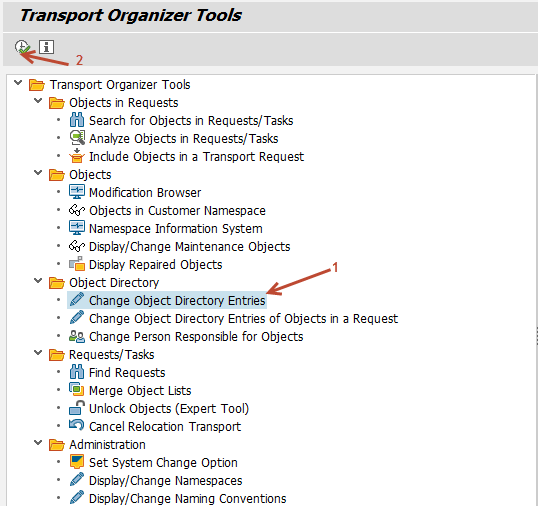This screenshot has width=538, height=506.
Task: Click the Namespace Information System monitor icon
Action: coord(77,228)
